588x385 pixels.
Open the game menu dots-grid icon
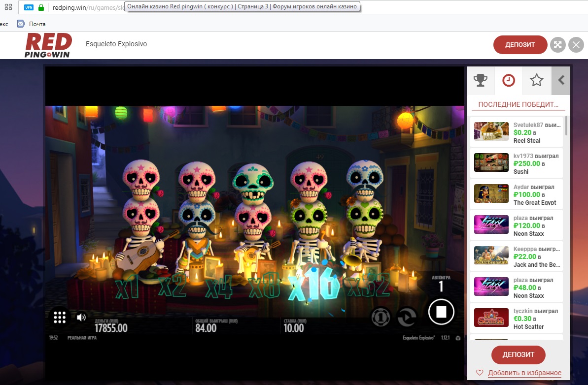(60, 317)
